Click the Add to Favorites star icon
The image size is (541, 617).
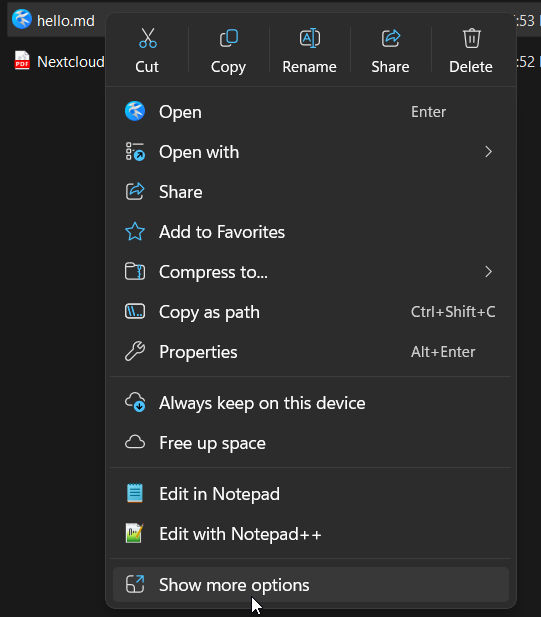(135, 232)
